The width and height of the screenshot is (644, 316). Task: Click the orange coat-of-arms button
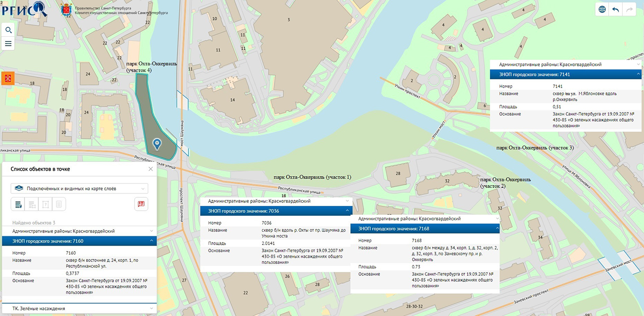[x=8, y=78]
